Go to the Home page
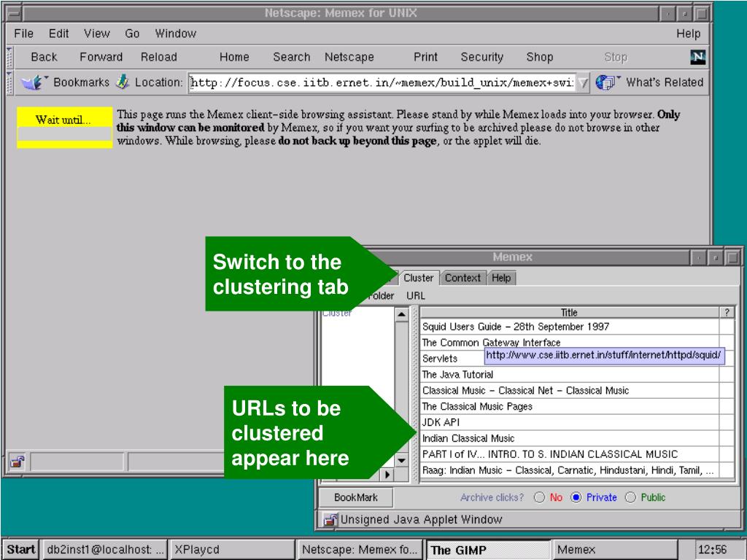747x560 pixels. pyautogui.click(x=234, y=57)
